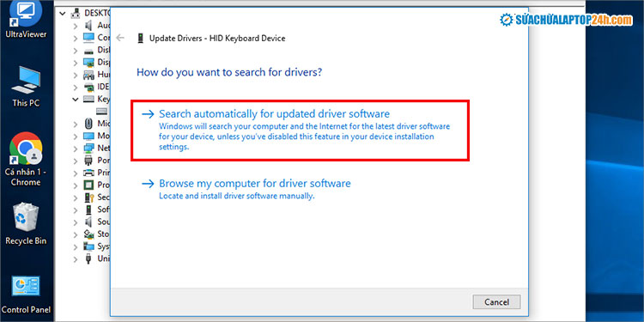The width and height of the screenshot is (644, 322).
Task: Select the IDE controllers icon
Action: [88, 87]
